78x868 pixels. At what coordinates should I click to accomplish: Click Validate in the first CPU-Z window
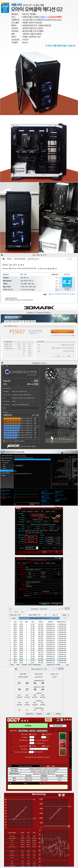[45, 552]
